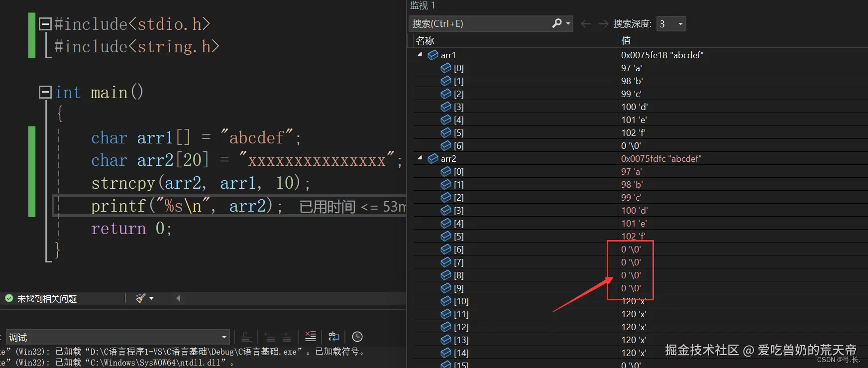
Task: Click go to previous message icon
Action: tap(269, 337)
